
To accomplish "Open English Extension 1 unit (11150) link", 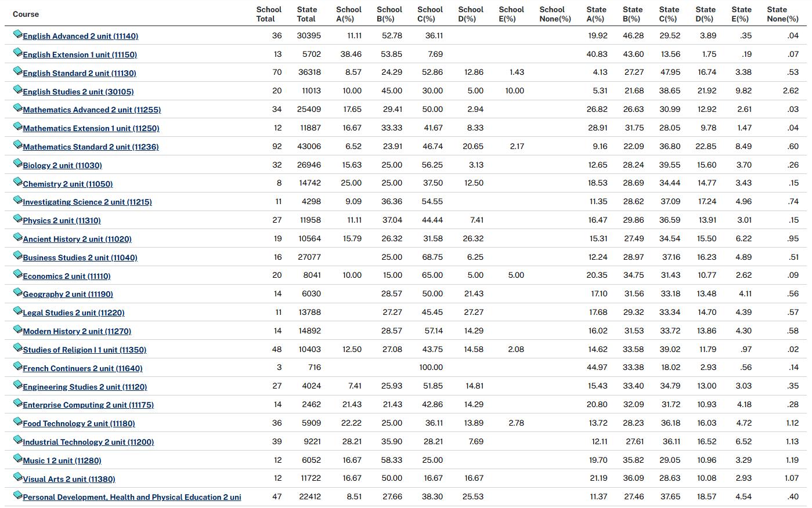I will click(80, 55).
